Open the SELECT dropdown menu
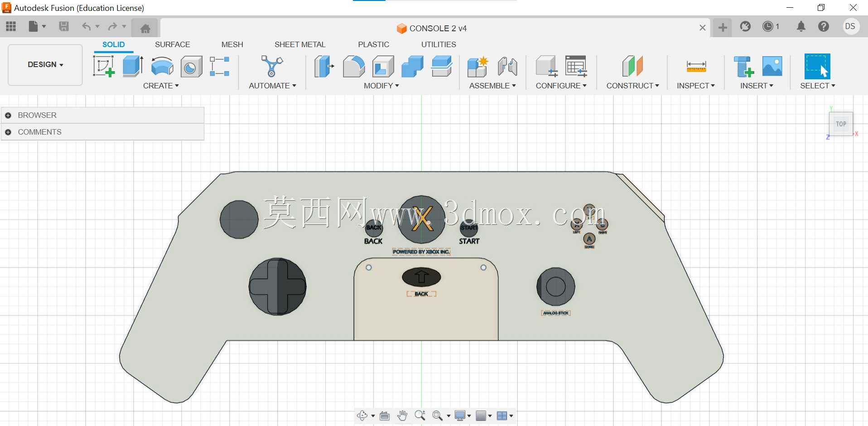The height and width of the screenshot is (426, 868). (818, 86)
